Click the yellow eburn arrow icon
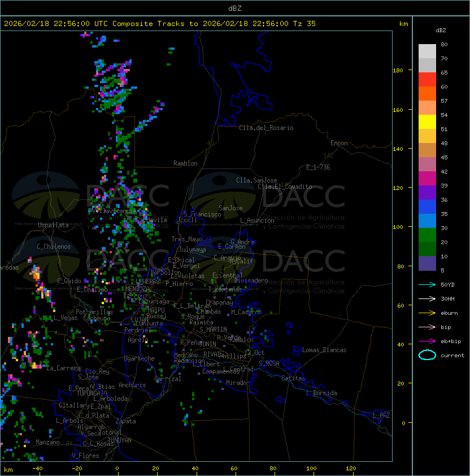 (x=427, y=313)
